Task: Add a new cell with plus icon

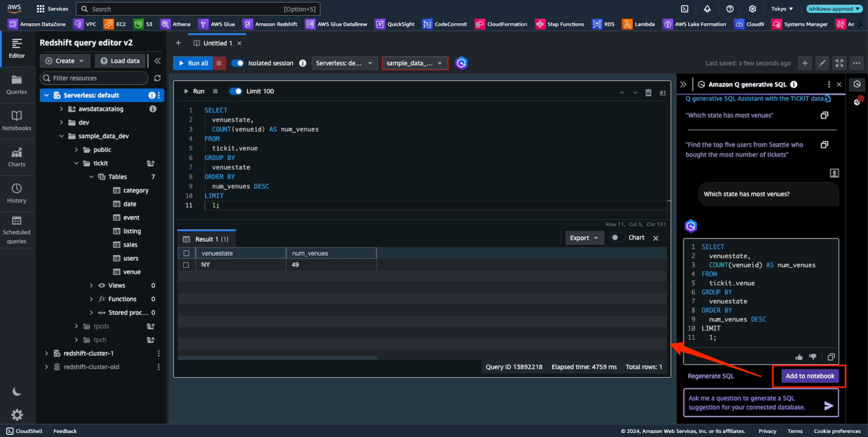Action: click(x=805, y=63)
